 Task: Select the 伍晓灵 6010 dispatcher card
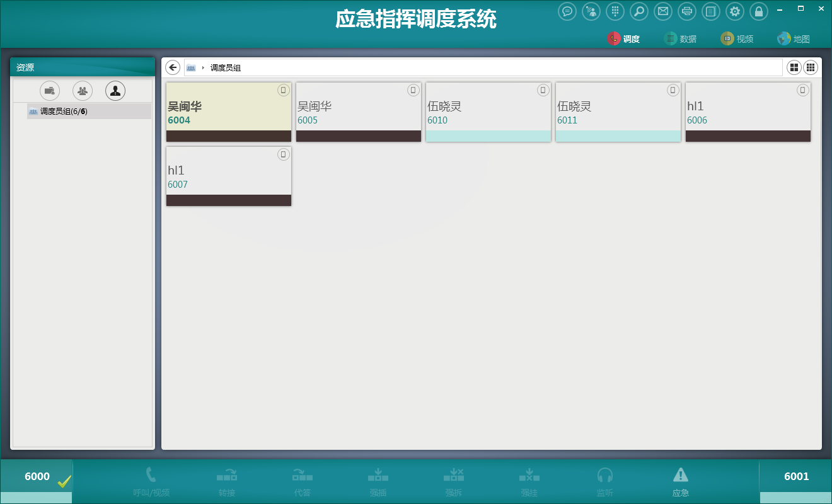point(488,112)
